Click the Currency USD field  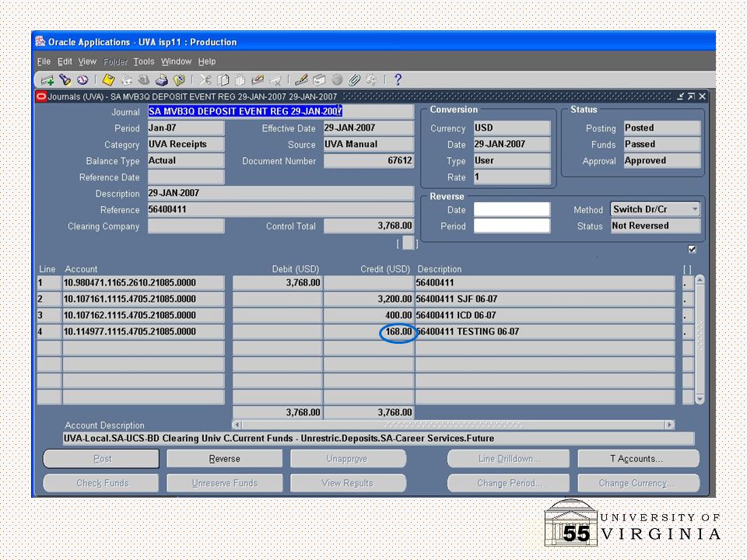point(512,128)
